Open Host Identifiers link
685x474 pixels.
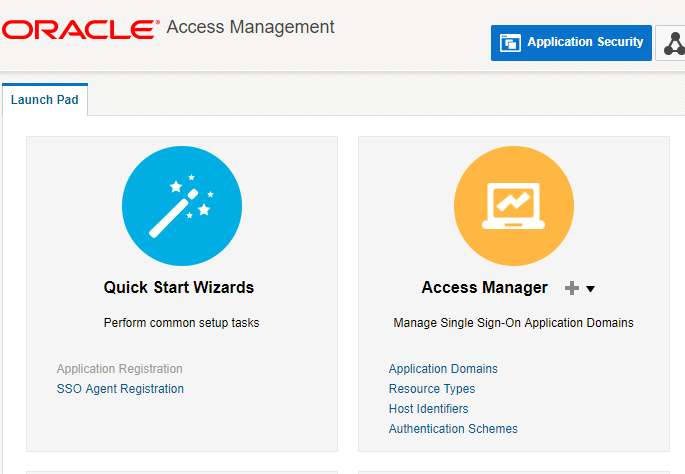(429, 409)
